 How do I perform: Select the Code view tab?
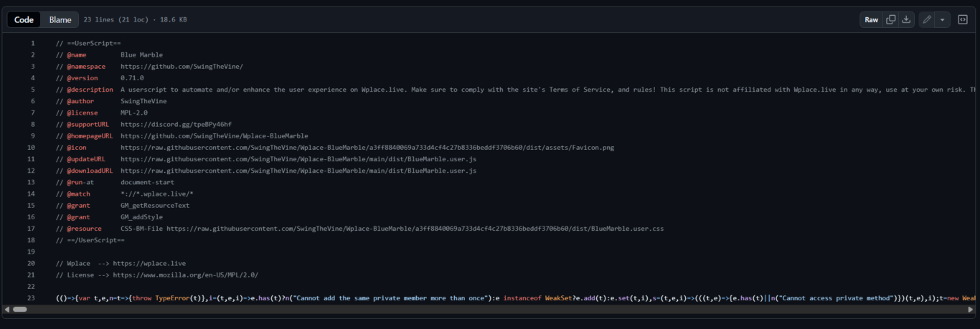(24, 19)
